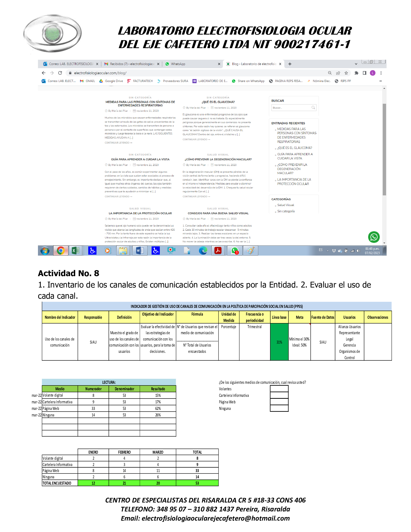The width and height of the screenshot is (411, 532).
Task: Switch to the Correo LAB. ELECTROFISIOLOGIA tab
Action: pos(71,64)
